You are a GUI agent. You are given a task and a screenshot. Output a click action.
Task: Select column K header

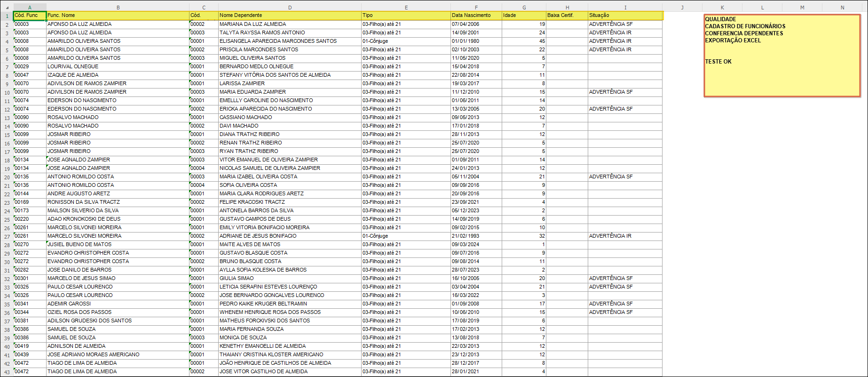click(722, 8)
